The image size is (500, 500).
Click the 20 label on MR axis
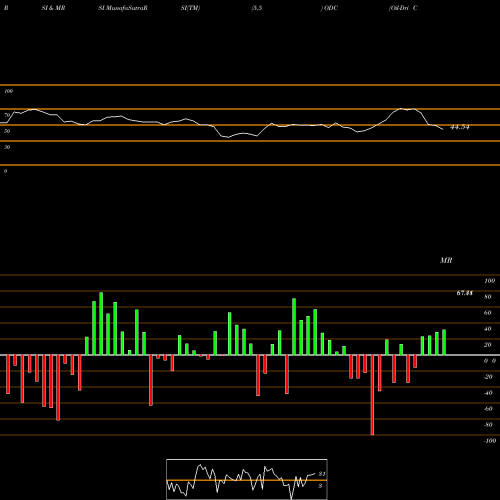(x=488, y=345)
